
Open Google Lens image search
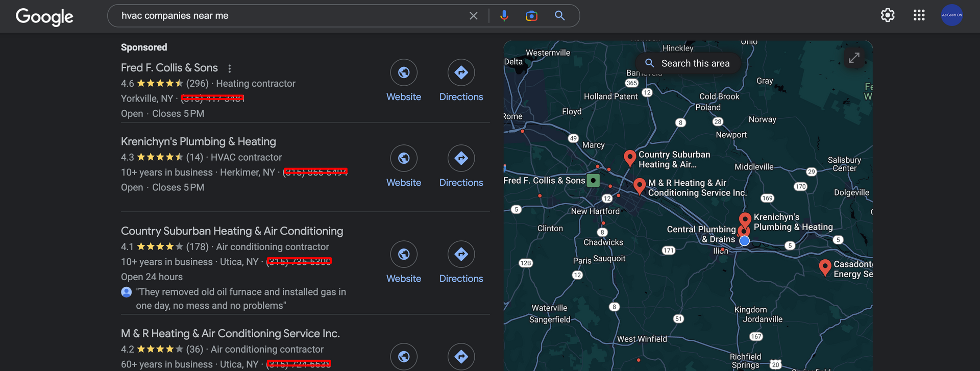531,16
